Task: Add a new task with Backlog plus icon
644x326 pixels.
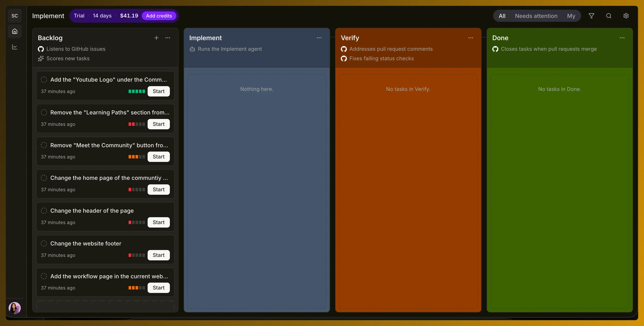Action: (156, 38)
